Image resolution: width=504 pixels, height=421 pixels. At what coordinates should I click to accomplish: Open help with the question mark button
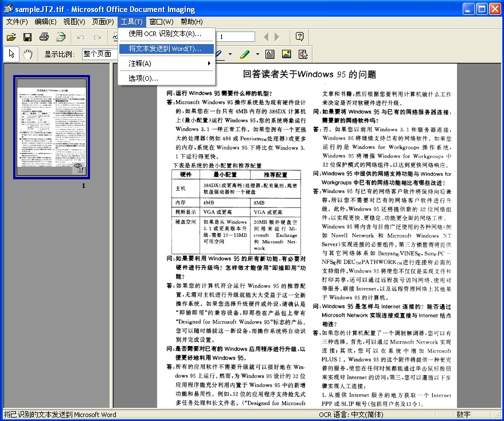click(x=299, y=36)
